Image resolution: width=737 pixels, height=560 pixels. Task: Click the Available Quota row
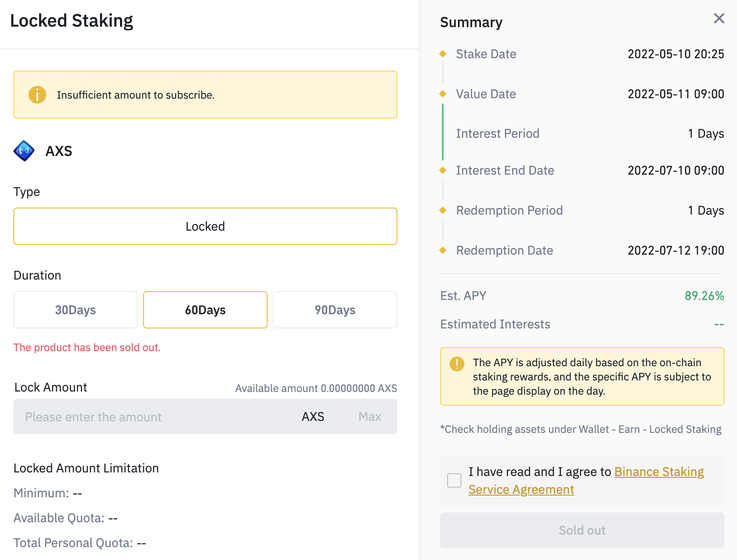(x=66, y=518)
